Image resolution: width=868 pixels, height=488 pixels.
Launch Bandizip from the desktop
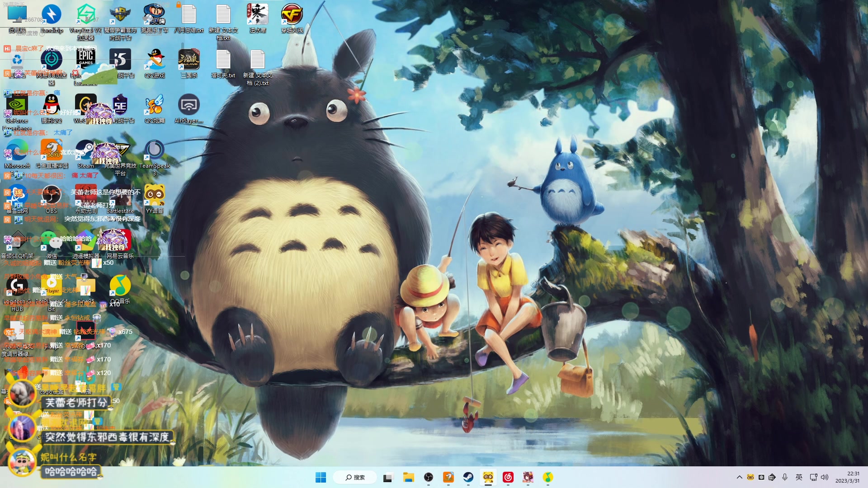click(x=52, y=18)
